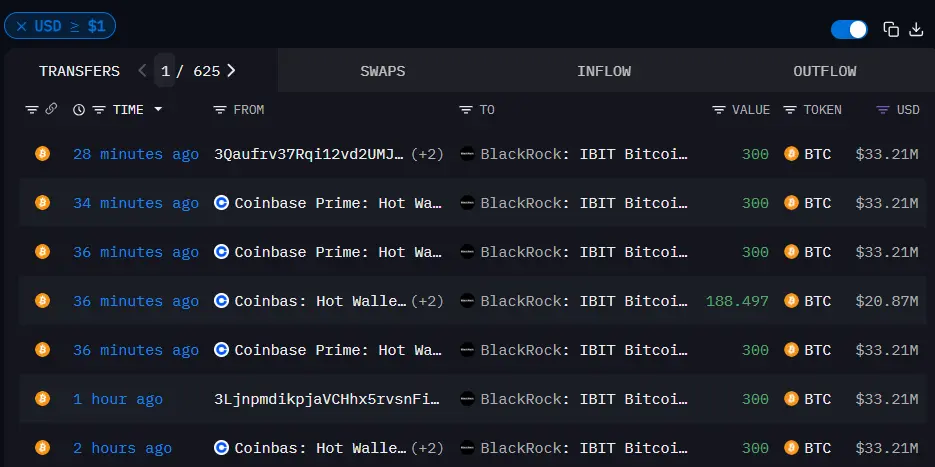The height and width of the screenshot is (467, 935).
Task: Select the $20.87M USD amount
Action: point(887,301)
